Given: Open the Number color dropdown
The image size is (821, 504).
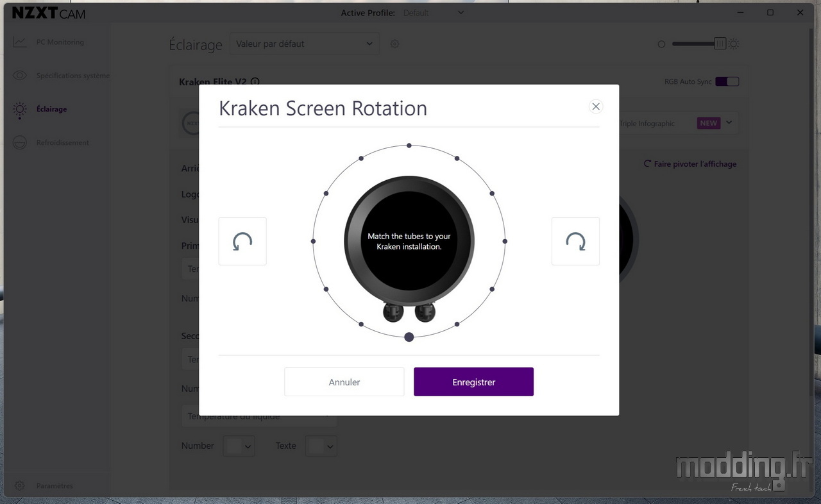Looking at the screenshot, I should tap(239, 446).
